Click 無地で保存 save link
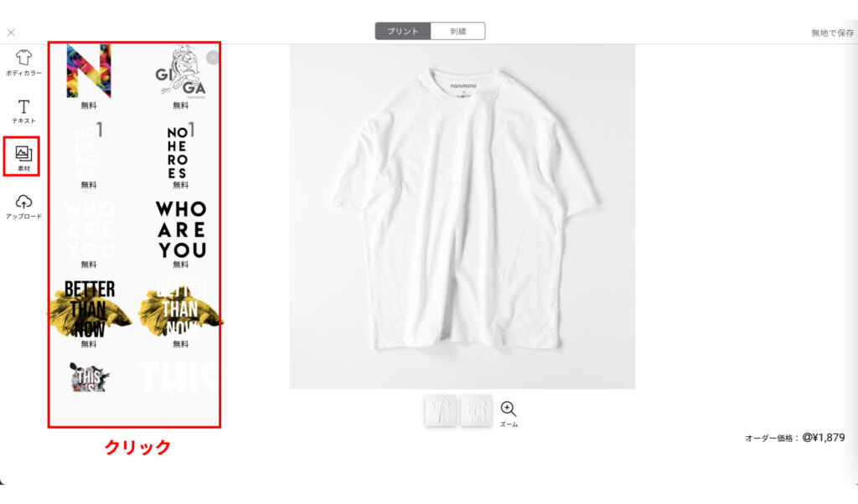This screenshot has width=858, height=504. pos(832,33)
